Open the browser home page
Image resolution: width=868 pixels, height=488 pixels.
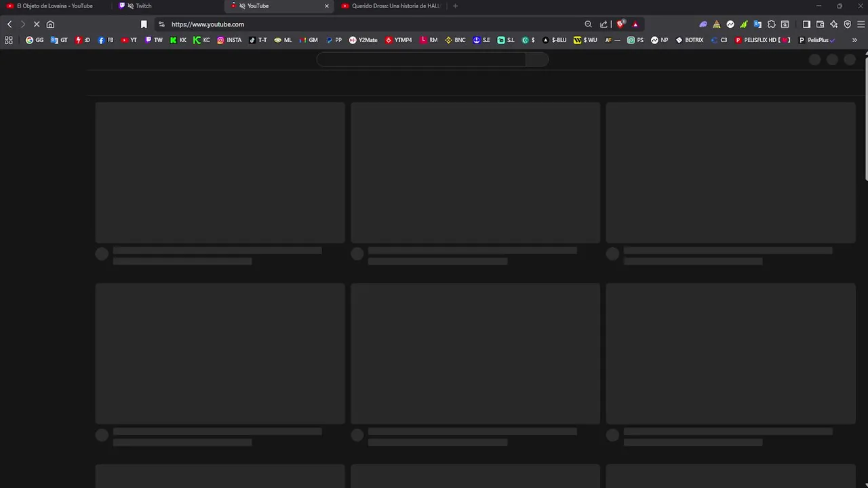[x=50, y=24]
